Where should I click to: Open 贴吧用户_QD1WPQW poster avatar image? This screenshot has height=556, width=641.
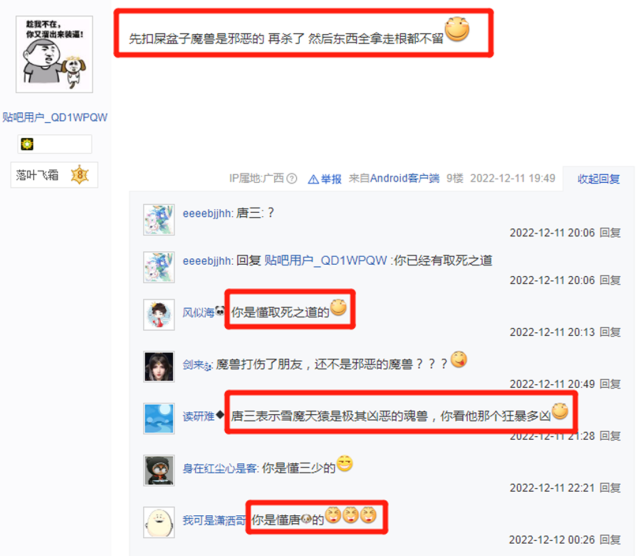click(54, 54)
